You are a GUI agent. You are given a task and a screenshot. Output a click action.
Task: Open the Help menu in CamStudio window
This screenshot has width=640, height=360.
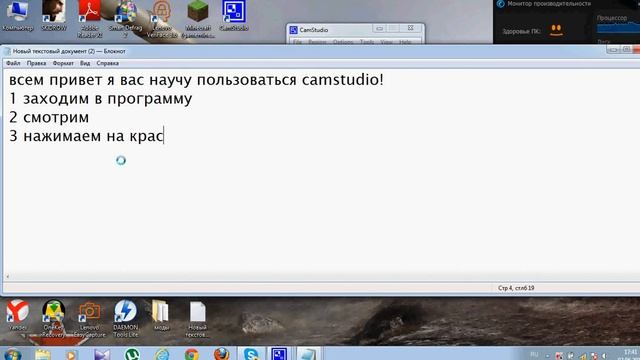405,42
